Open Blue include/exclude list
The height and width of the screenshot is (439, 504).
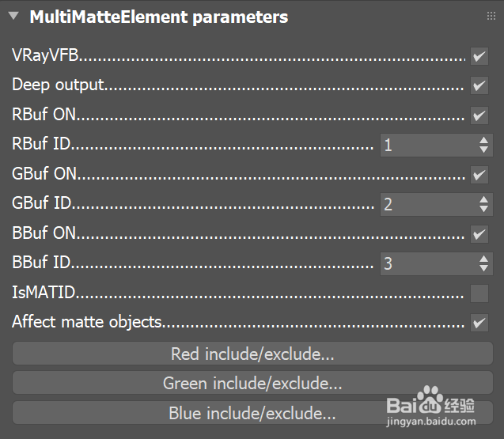[x=252, y=413]
